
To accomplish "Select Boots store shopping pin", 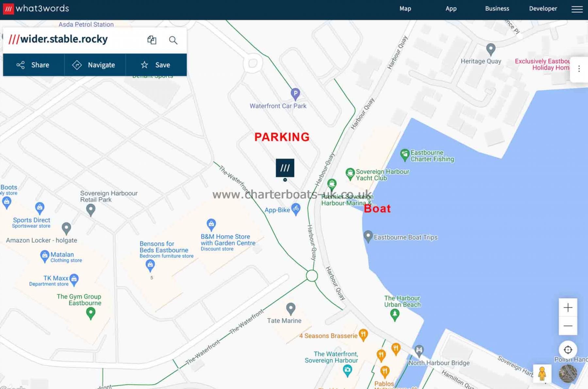I will point(7,203).
